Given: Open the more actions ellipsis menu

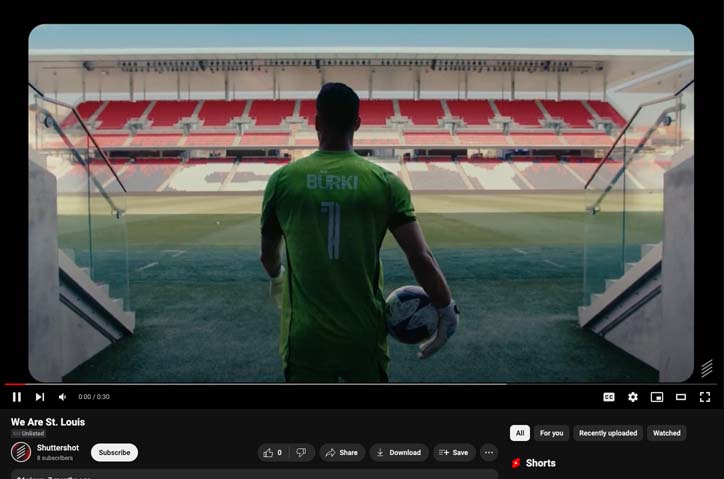Looking at the screenshot, I should pyautogui.click(x=489, y=453).
